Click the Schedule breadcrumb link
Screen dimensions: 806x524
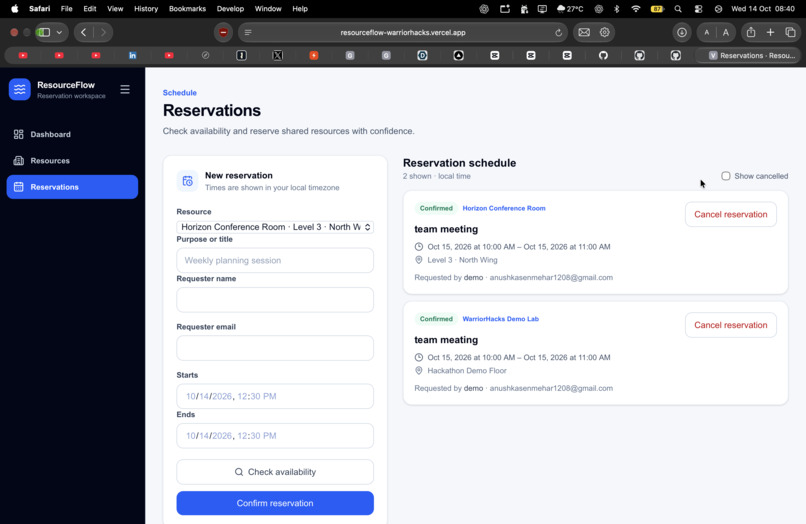(179, 93)
